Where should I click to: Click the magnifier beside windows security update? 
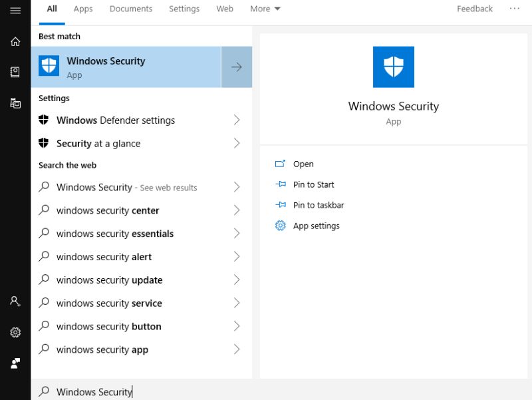(44, 280)
